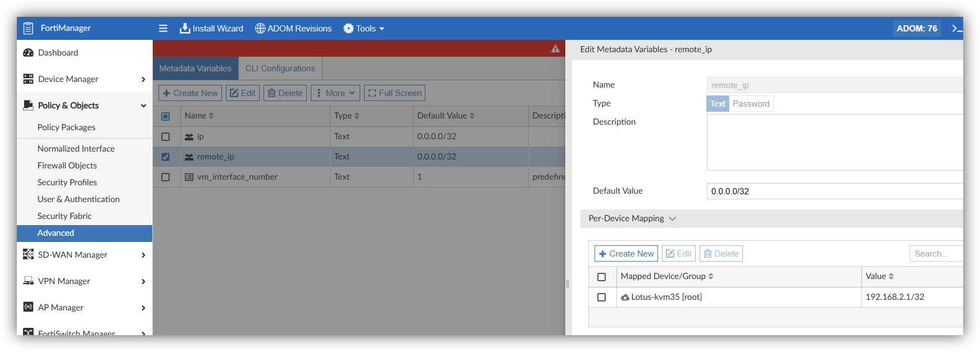Sort by Mapped Device/Group arrows
Screen dimensions: 980x352
[711, 276]
